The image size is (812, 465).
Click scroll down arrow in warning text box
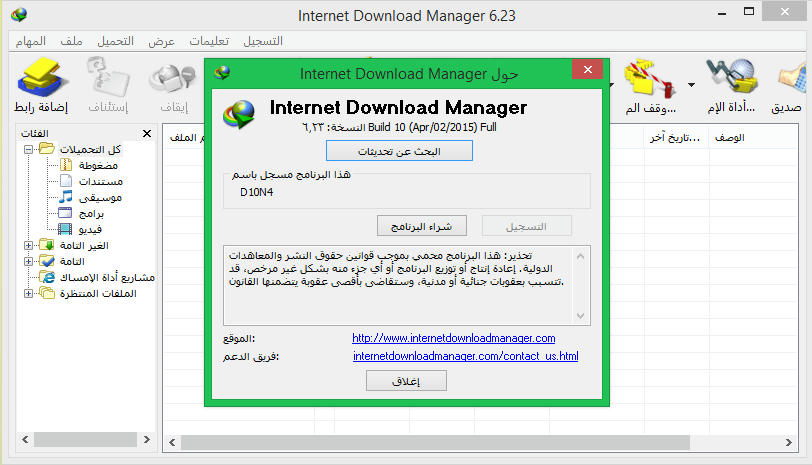[x=581, y=315]
